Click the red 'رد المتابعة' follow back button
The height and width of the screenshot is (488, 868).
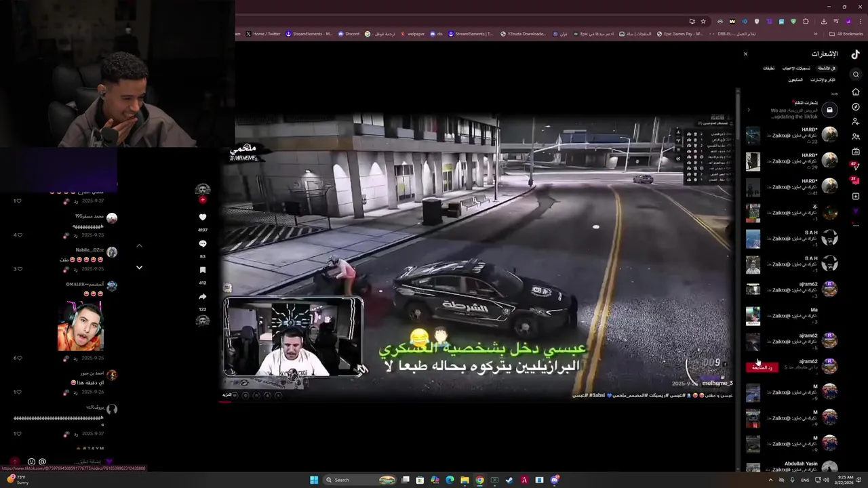(x=762, y=367)
